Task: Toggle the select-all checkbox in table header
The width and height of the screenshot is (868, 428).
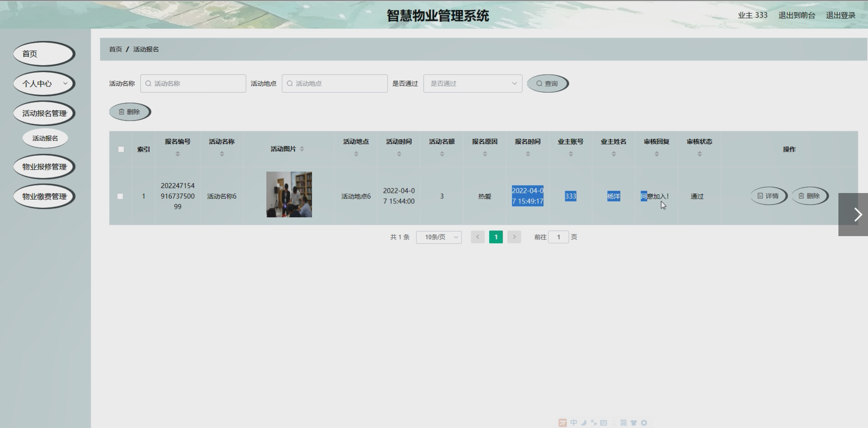Action: coord(121,149)
